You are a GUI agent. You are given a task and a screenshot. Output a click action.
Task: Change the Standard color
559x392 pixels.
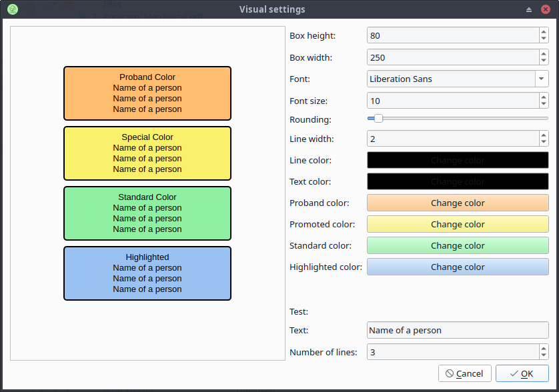457,245
